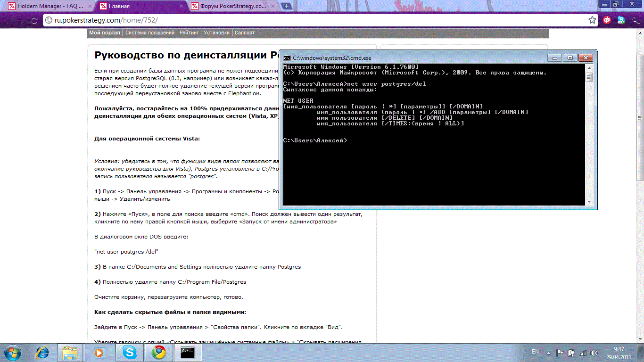
Task: Show hidden tray icons arrow
Action: [549, 352]
